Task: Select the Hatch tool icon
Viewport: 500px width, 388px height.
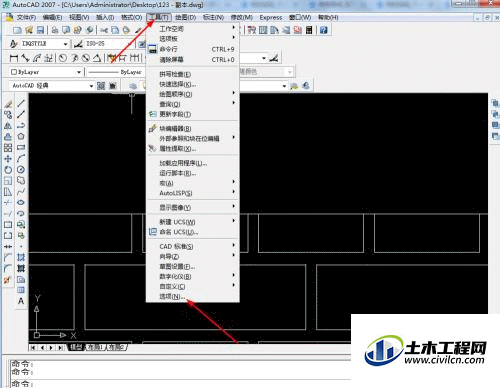Action: point(21,257)
